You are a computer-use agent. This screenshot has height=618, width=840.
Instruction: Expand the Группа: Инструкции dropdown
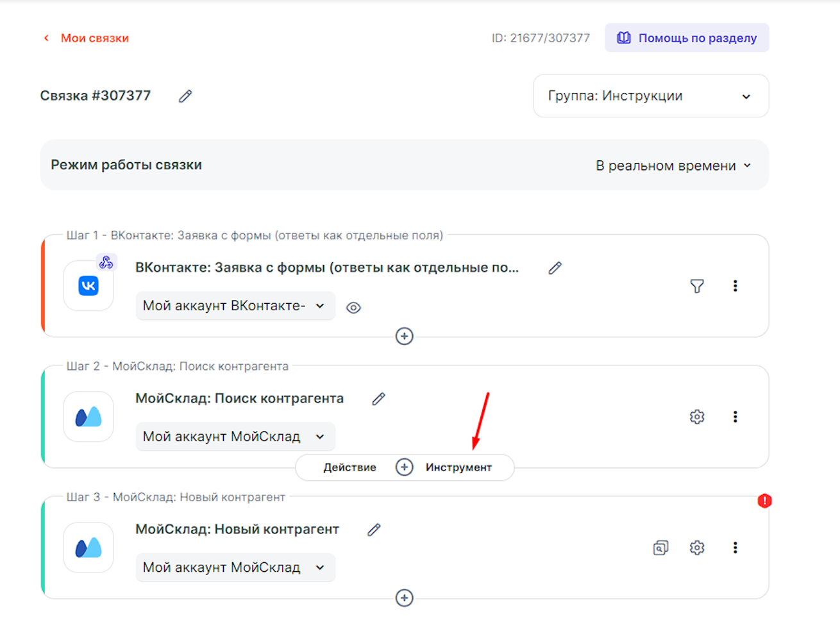(x=651, y=96)
